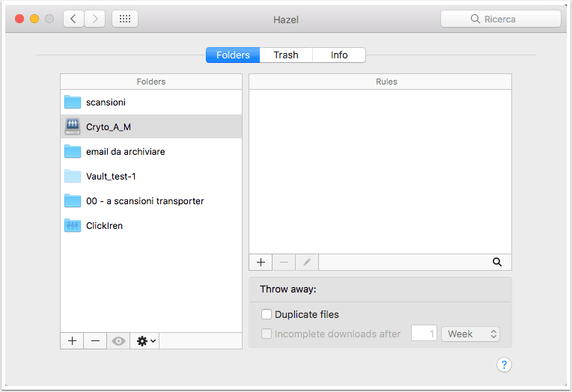Click the Rules column header
Screen dimensions: 572x392
[x=380, y=82]
